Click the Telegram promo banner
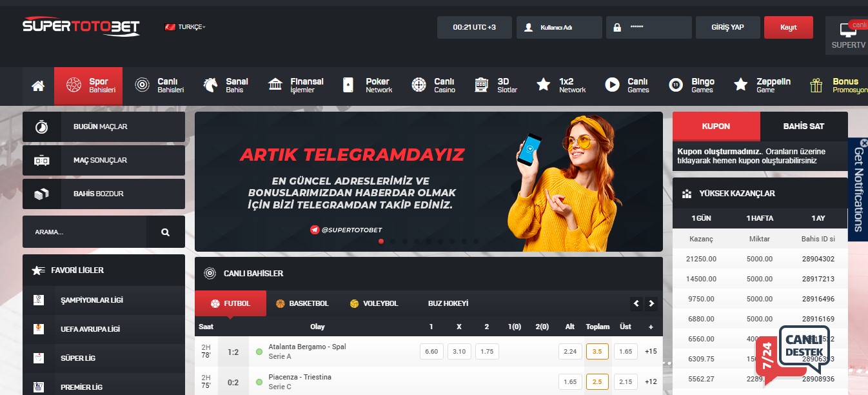This screenshot has height=395, width=868. (429, 181)
